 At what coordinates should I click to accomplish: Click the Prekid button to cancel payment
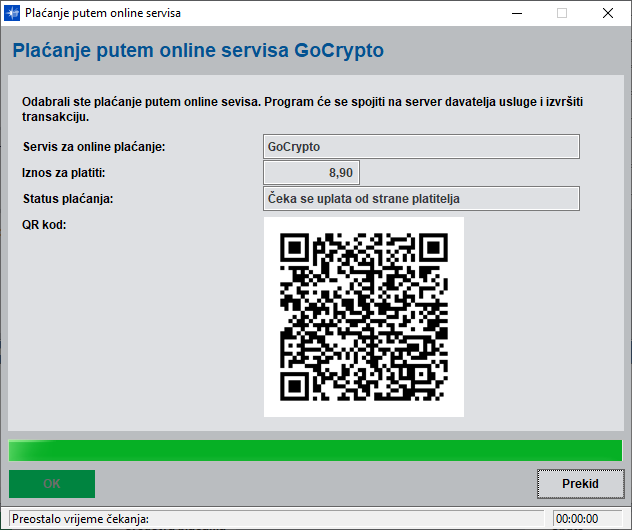pyautogui.click(x=580, y=484)
